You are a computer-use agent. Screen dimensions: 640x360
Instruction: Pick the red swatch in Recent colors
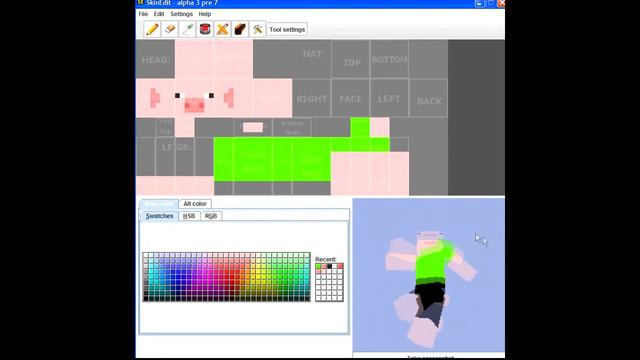pyautogui.click(x=340, y=266)
